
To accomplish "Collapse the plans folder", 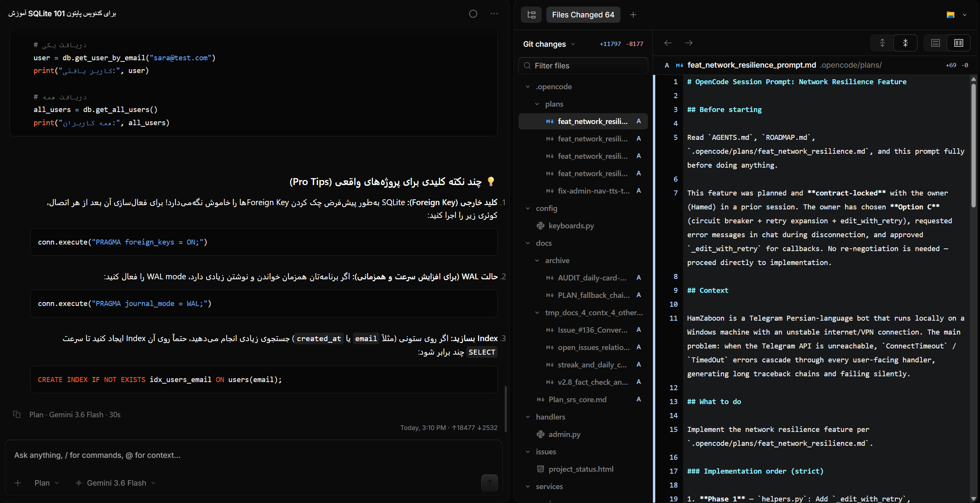I will (x=537, y=104).
